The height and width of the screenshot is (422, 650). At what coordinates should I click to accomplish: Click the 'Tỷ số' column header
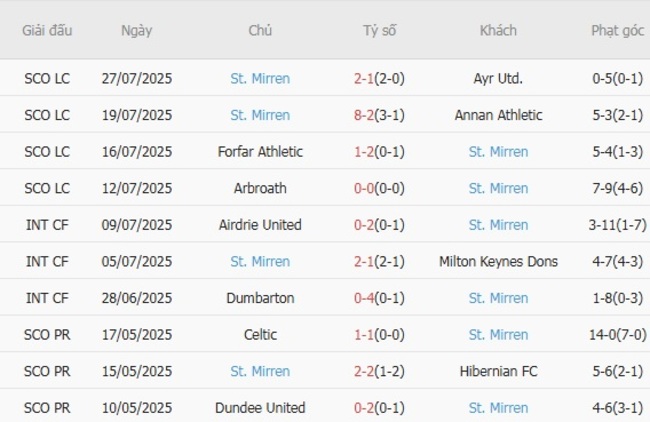tap(379, 30)
